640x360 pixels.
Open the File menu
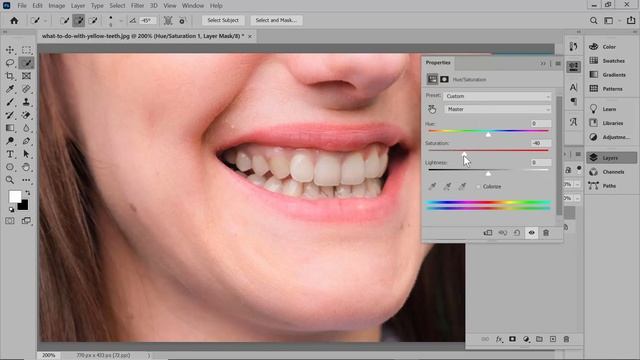[x=22, y=6]
